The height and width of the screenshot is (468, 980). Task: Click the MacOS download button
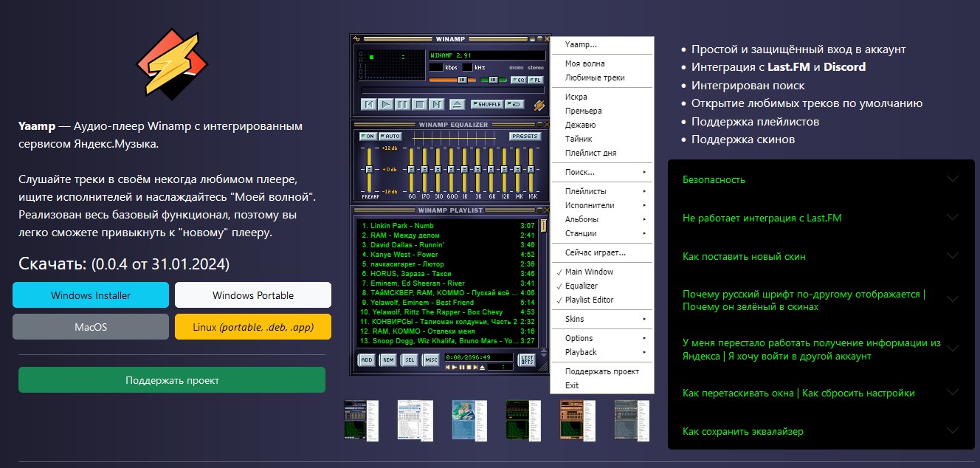91,326
